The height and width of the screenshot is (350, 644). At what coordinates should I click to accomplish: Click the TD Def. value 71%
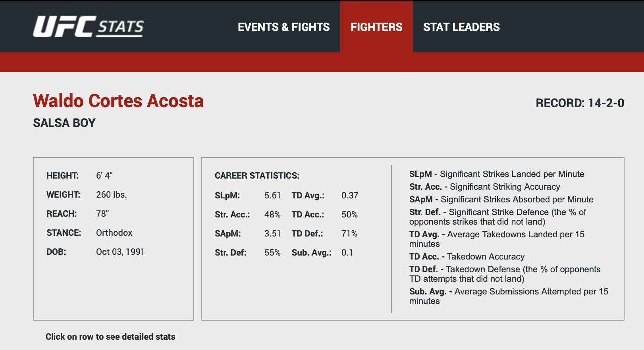coord(349,233)
